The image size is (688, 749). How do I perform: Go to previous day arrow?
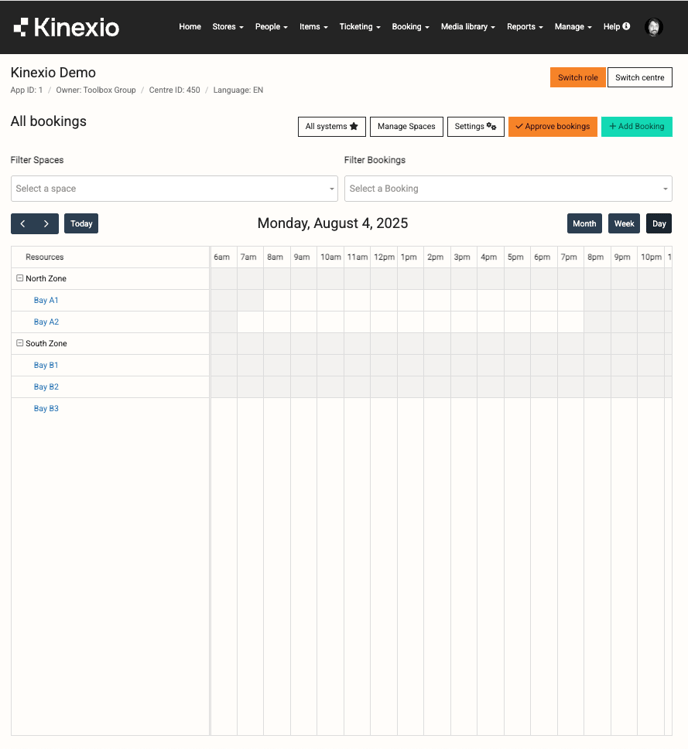[x=23, y=224]
